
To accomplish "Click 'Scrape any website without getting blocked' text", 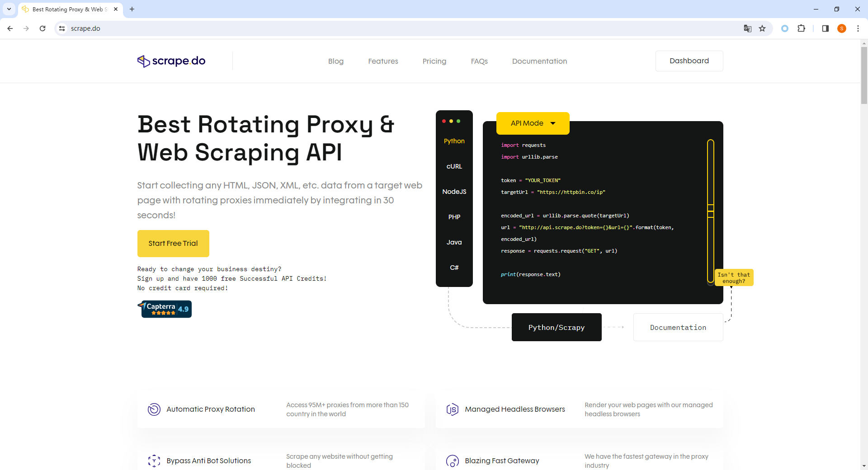I will [340, 461].
